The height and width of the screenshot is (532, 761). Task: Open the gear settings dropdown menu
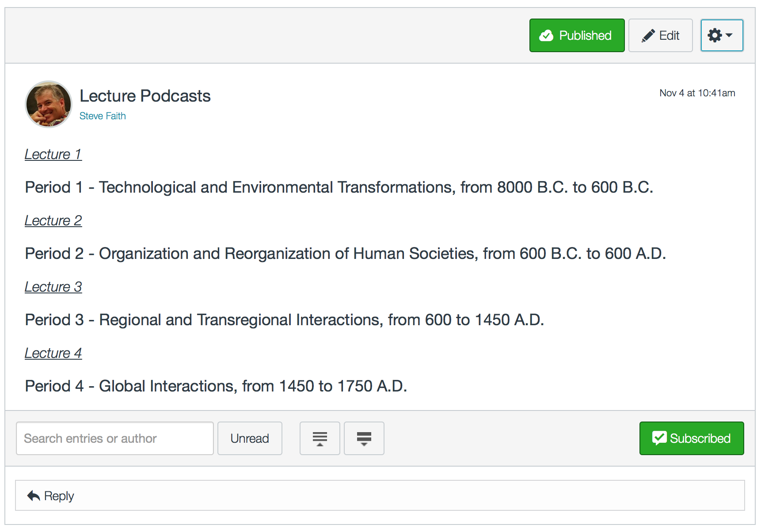(x=722, y=35)
